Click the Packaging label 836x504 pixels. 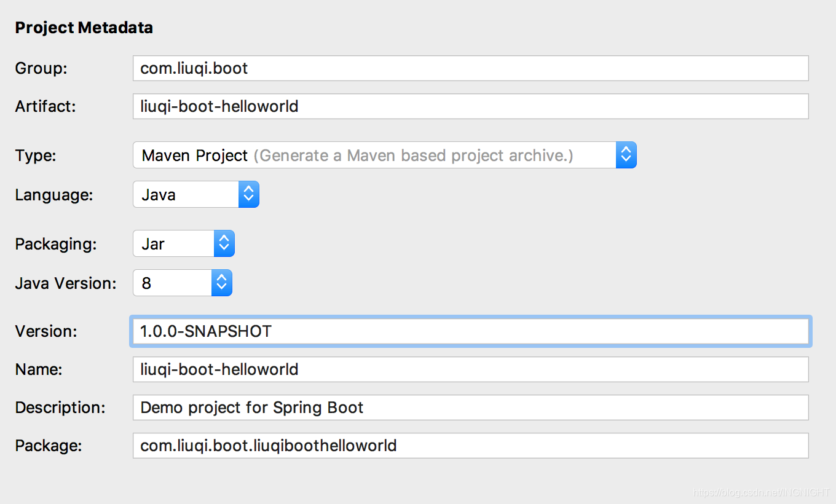55,244
